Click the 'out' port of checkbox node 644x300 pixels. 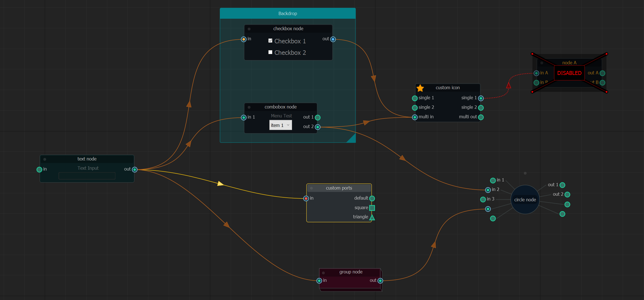(333, 39)
